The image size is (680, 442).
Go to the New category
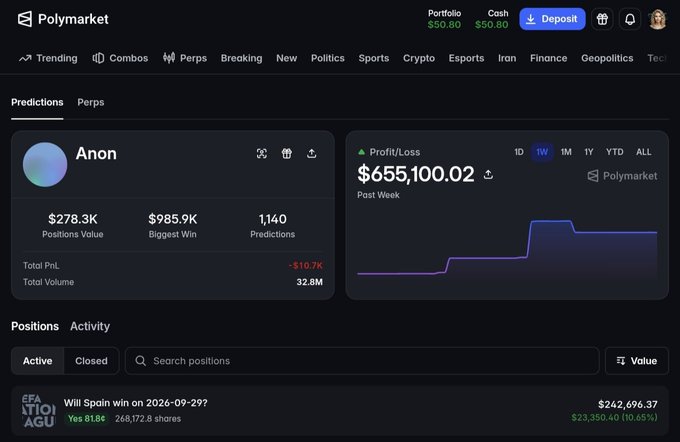point(287,58)
